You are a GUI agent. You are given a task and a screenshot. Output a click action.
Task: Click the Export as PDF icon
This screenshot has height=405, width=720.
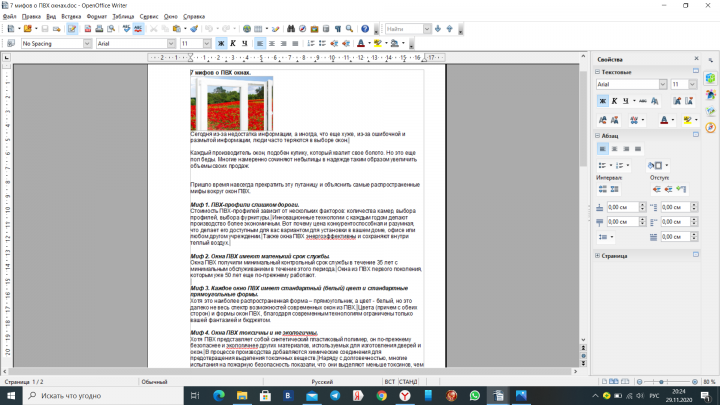pos(88,29)
